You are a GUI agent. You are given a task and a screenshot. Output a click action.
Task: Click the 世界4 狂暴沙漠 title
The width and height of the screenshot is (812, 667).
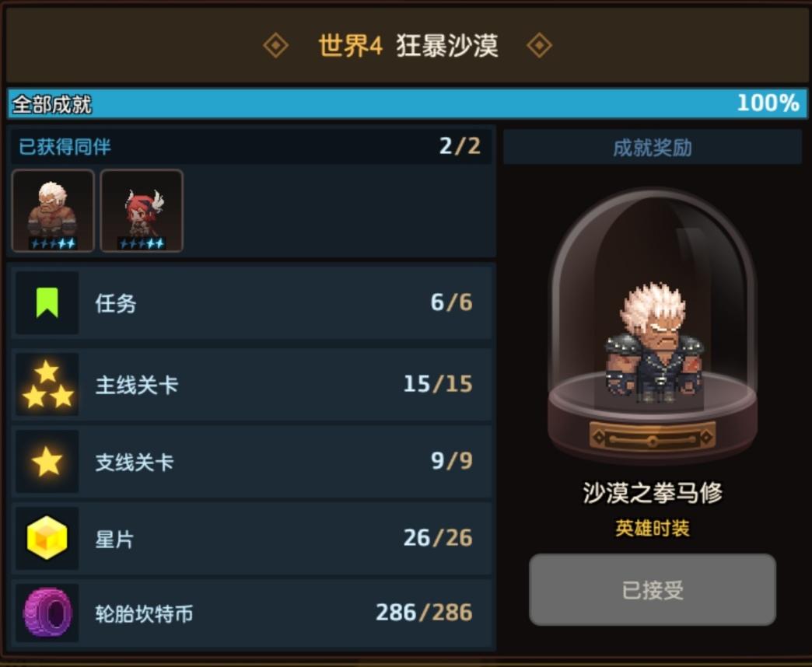pyautogui.click(x=408, y=46)
